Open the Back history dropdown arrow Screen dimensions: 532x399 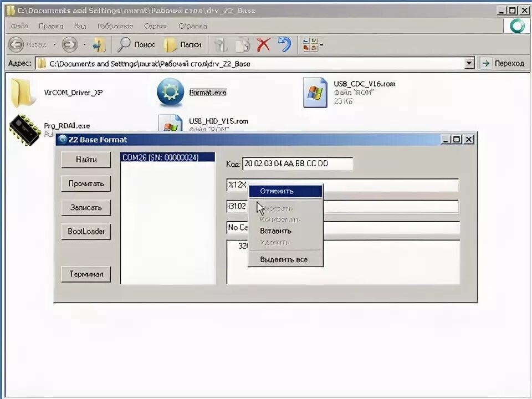[54, 45]
